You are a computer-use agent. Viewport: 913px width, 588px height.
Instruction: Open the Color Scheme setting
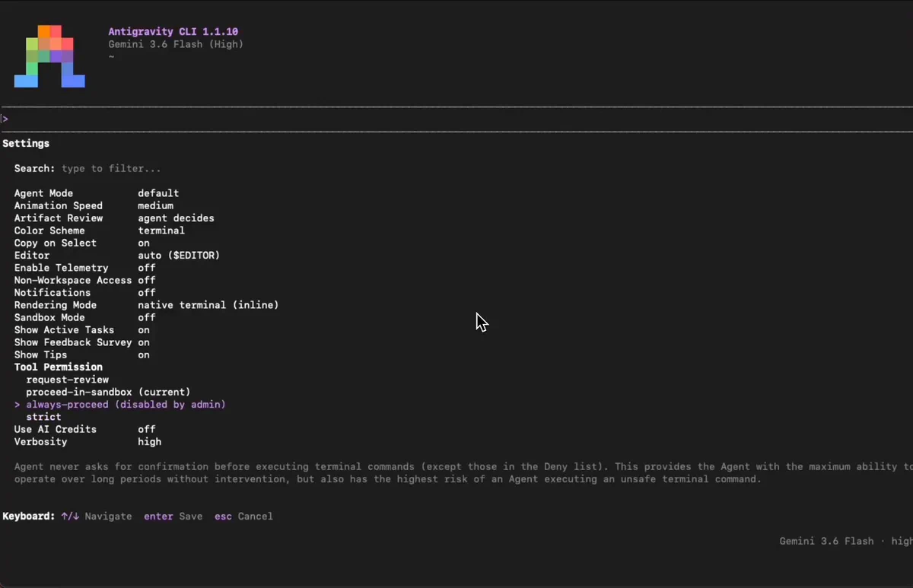click(100, 230)
